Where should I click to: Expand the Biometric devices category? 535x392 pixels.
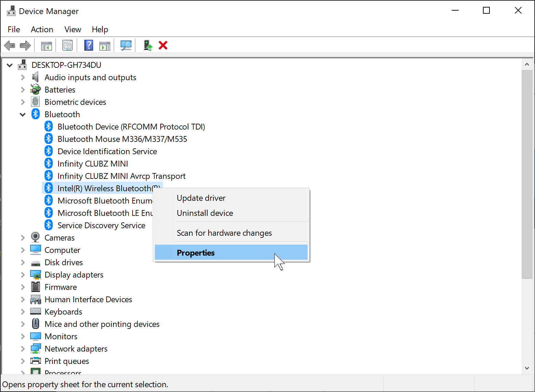(23, 102)
